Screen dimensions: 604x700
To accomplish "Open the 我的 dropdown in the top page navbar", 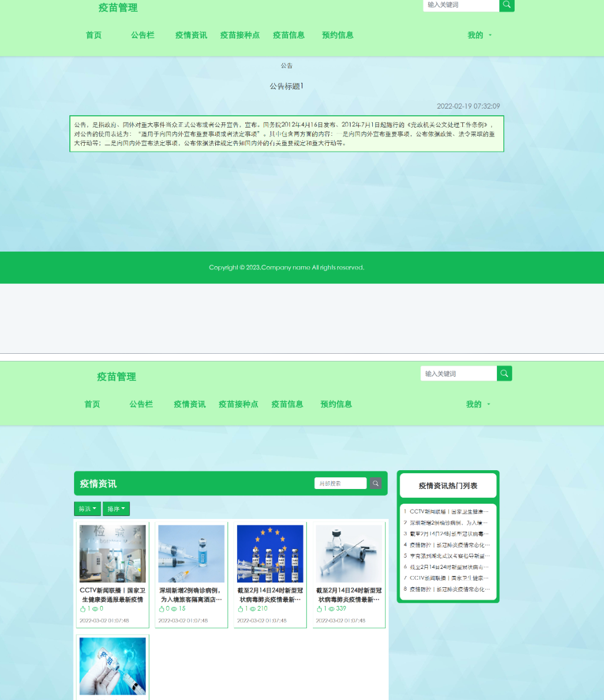I will tap(479, 35).
